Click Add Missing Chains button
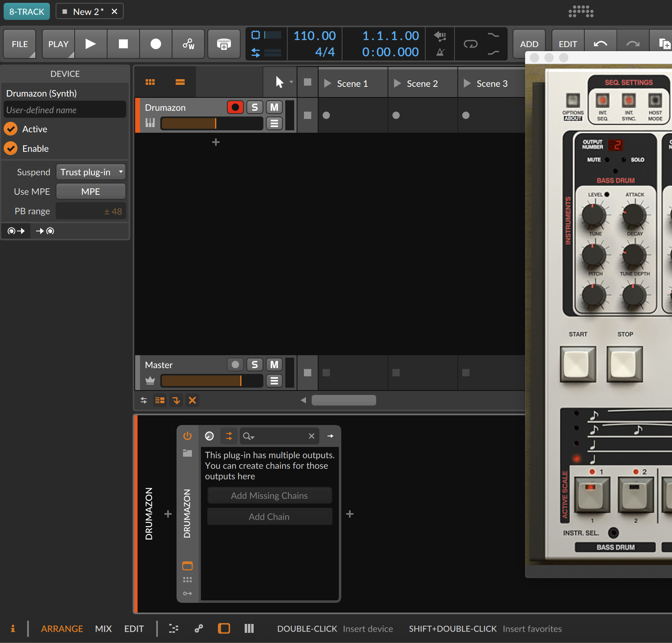Viewport: 672px width, 643px height. click(269, 496)
